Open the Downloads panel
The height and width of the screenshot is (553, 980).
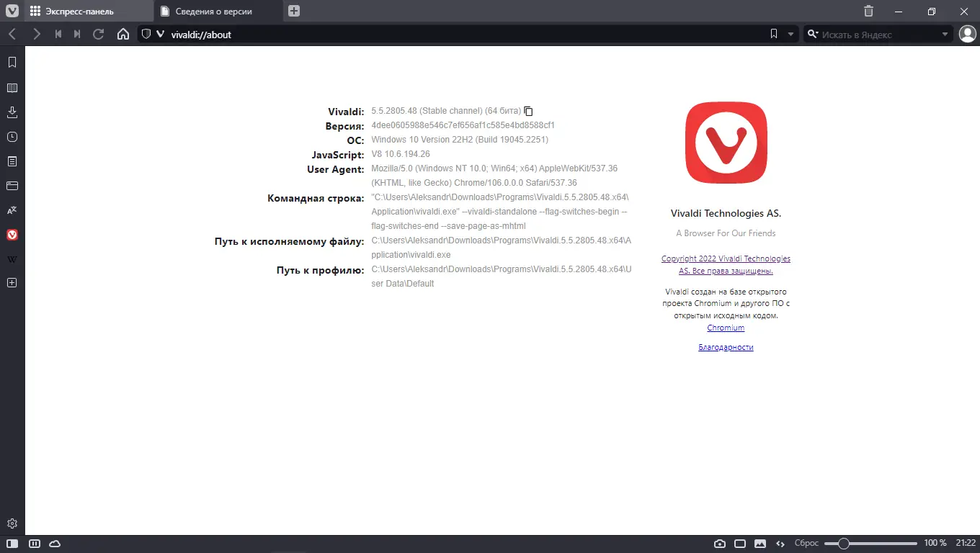pyautogui.click(x=12, y=112)
